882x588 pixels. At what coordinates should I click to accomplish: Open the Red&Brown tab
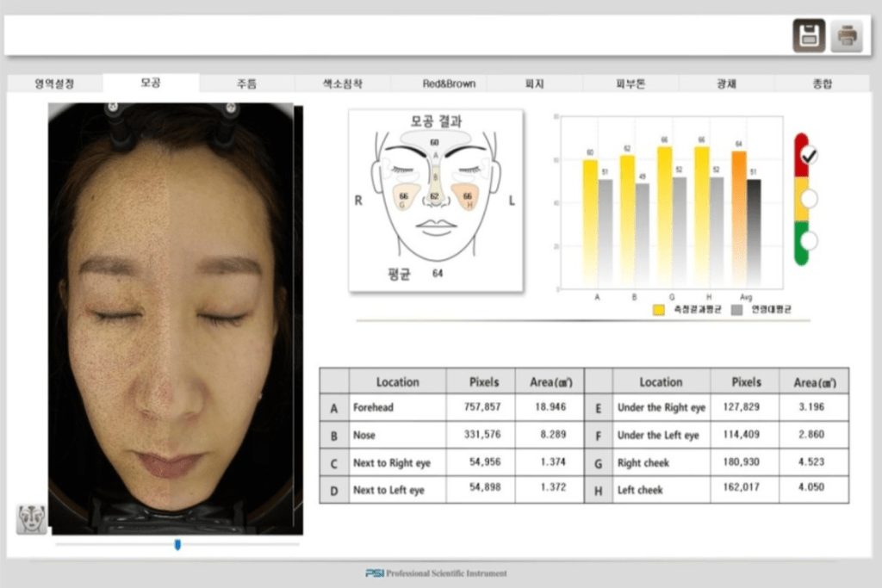point(438,84)
